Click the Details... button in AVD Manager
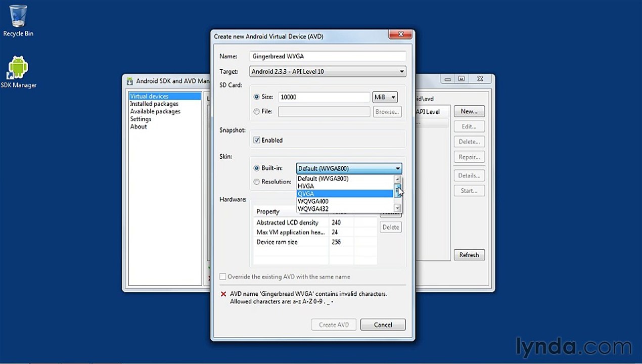The image size is (642, 364). pos(469,175)
